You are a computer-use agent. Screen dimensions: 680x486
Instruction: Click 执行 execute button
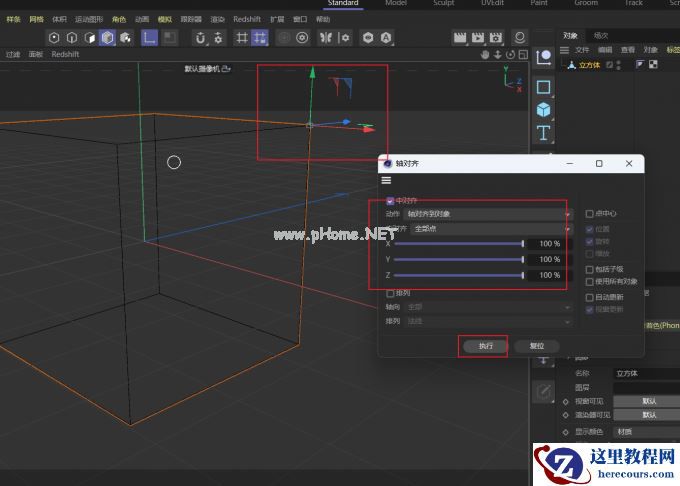(486, 346)
